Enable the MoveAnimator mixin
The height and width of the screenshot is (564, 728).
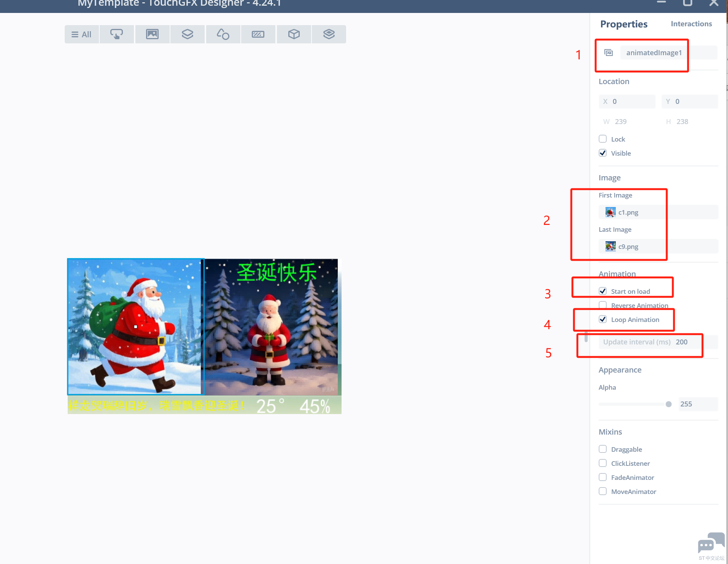pyautogui.click(x=602, y=491)
